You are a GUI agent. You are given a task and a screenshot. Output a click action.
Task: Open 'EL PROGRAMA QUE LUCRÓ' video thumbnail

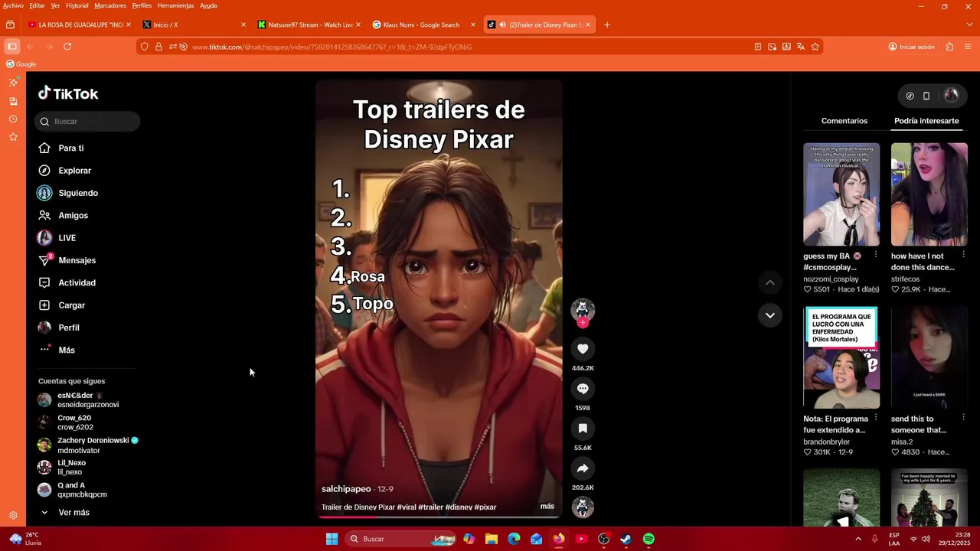tap(841, 357)
